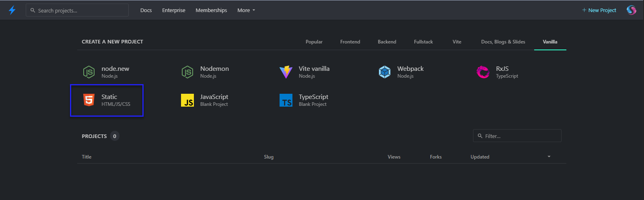Click the Filter magnifier icon
This screenshot has width=644, height=200.
pyautogui.click(x=480, y=136)
